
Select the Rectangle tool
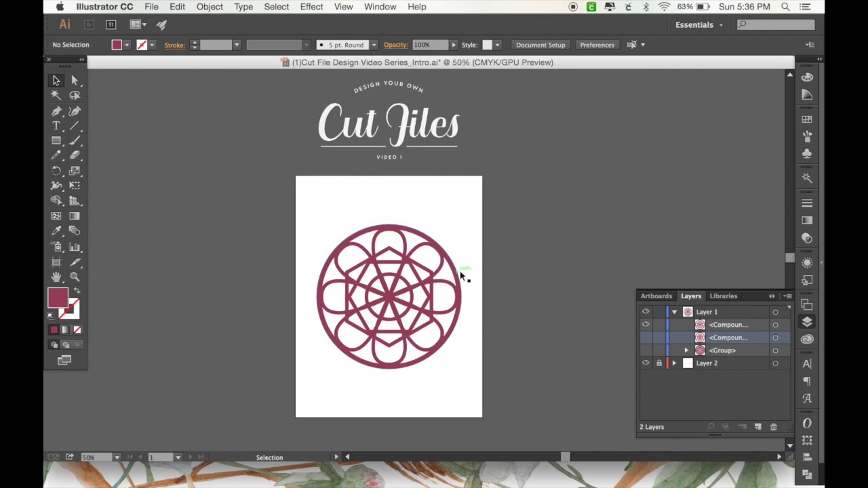click(56, 141)
